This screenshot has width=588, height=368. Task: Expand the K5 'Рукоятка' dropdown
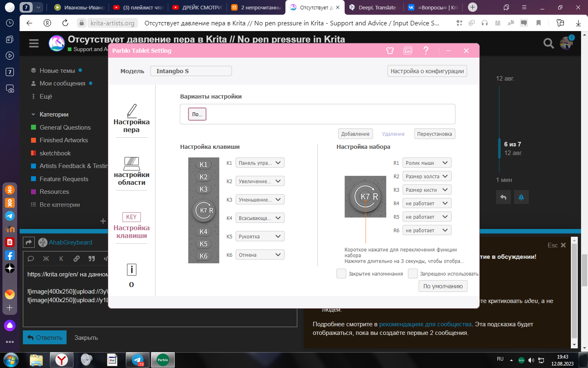point(260,236)
